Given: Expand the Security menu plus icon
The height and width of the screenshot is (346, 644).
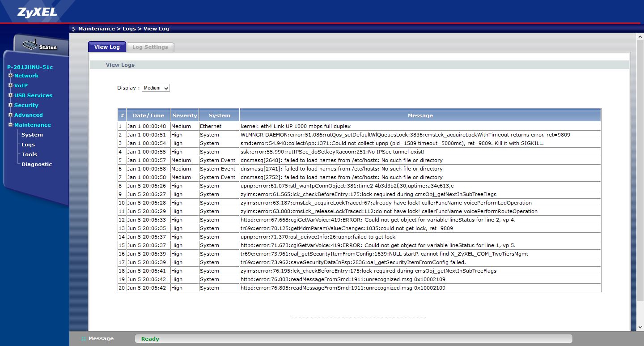Looking at the screenshot, I should (10, 105).
